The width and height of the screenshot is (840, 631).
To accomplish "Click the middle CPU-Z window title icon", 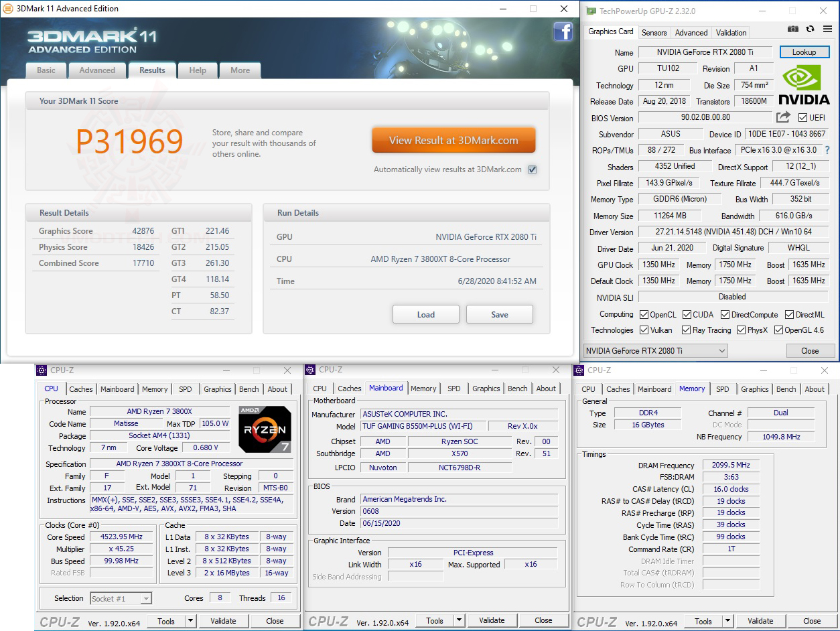I will (x=310, y=370).
